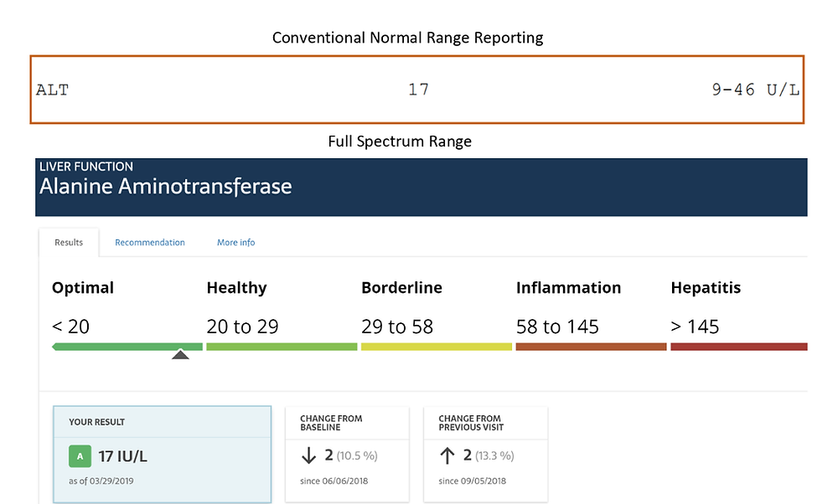Click the red Hepatitis range bar segment
The image size is (838, 504).
742,347
